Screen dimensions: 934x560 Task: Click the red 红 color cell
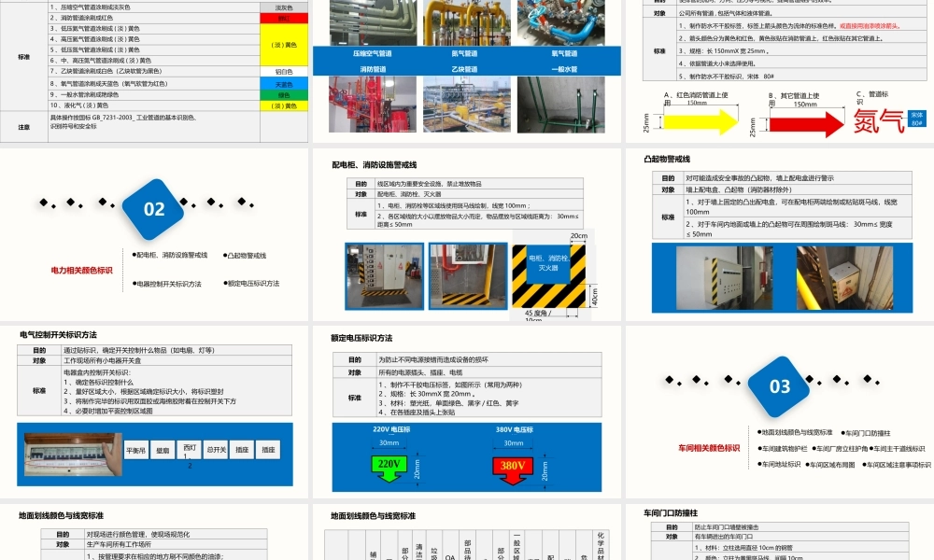point(284,19)
